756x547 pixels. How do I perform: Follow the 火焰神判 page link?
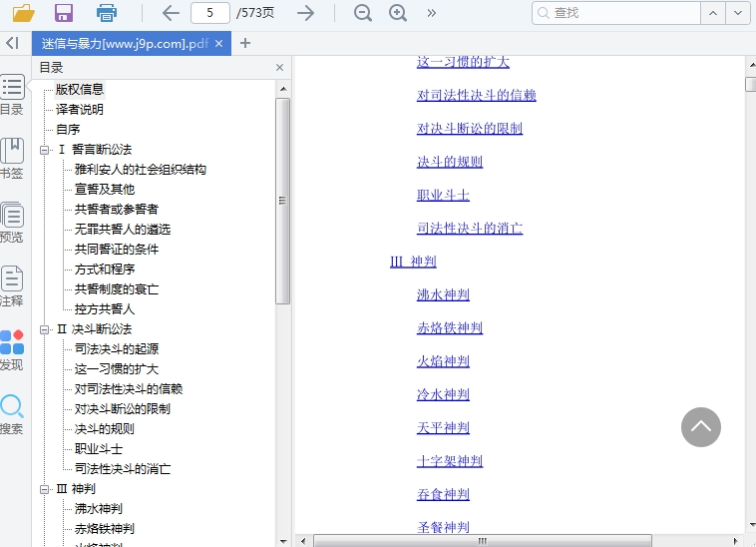click(x=443, y=361)
